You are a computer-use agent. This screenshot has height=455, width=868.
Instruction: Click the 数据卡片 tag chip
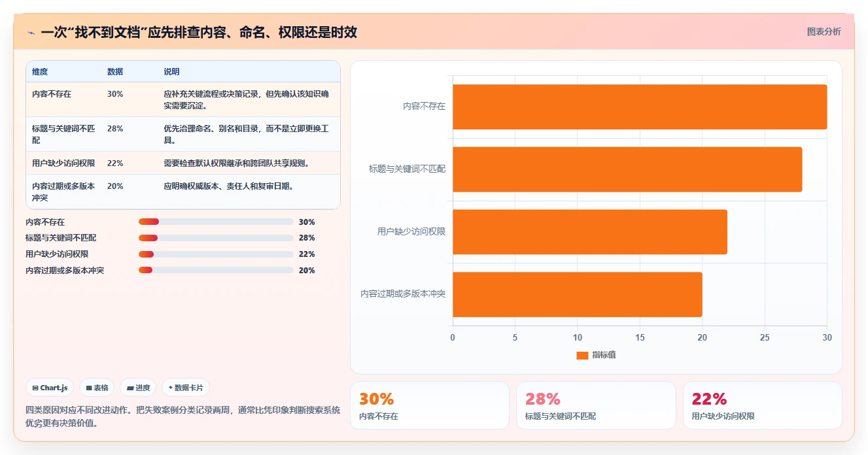pyautogui.click(x=186, y=388)
